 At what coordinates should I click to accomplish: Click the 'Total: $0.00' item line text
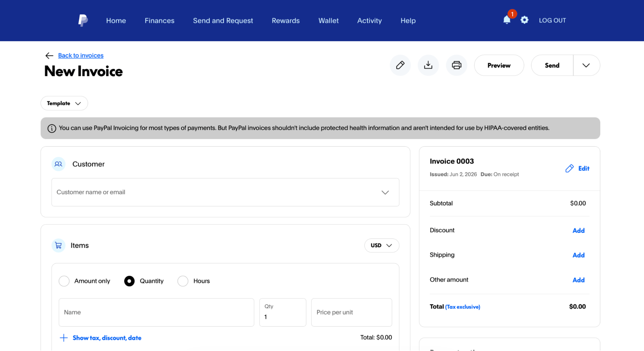[376, 337]
